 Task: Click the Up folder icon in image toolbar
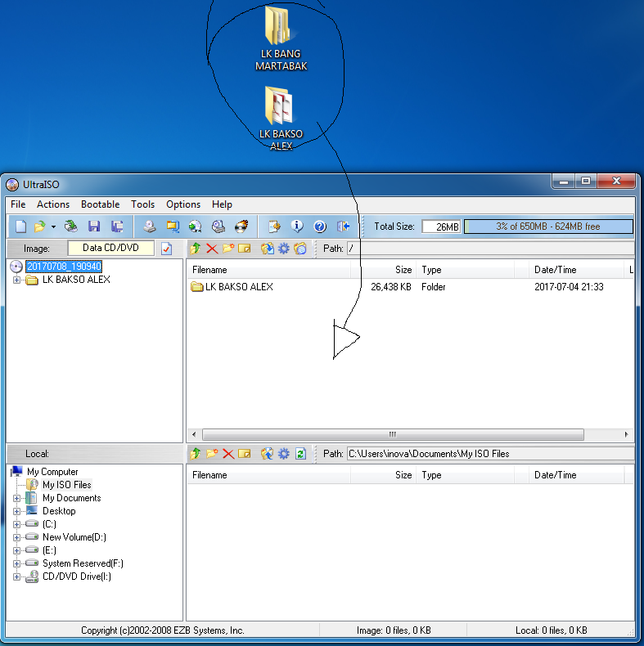click(x=196, y=248)
